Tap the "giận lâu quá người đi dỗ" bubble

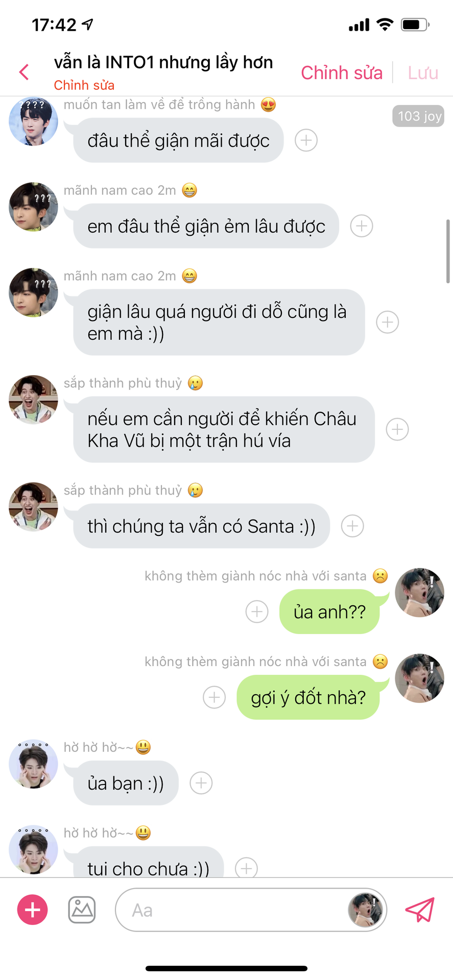[x=219, y=322]
